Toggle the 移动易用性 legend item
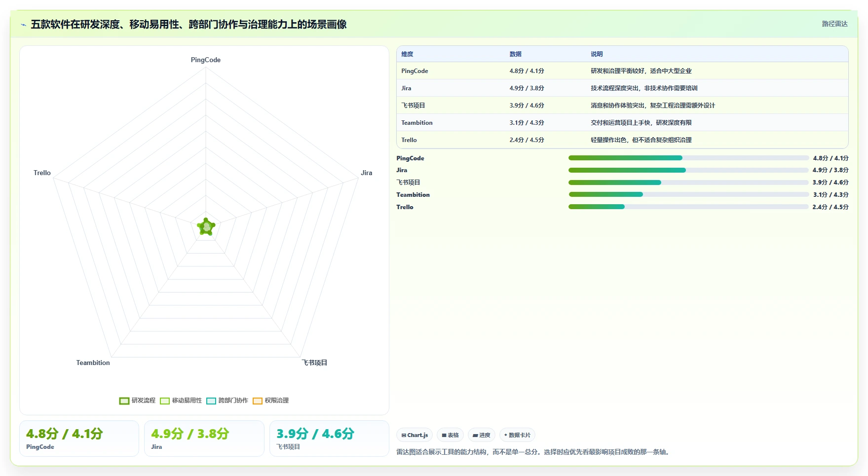Viewport: 868px width, 476px height. pyautogui.click(x=181, y=401)
